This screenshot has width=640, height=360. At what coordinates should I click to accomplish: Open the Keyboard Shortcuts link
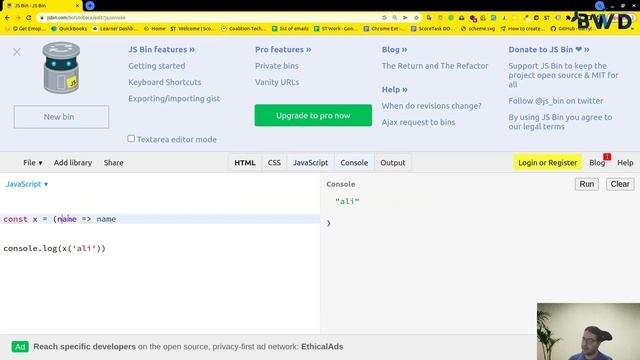click(165, 82)
